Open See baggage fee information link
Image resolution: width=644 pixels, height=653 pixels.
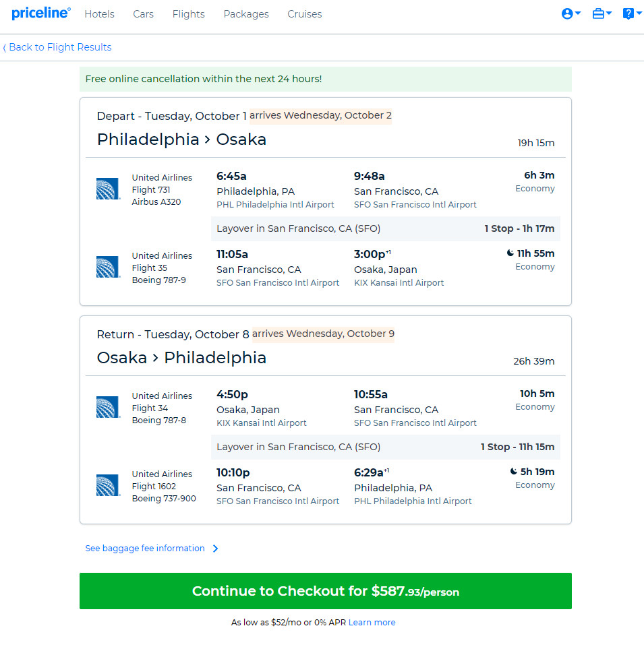pyautogui.click(x=144, y=549)
